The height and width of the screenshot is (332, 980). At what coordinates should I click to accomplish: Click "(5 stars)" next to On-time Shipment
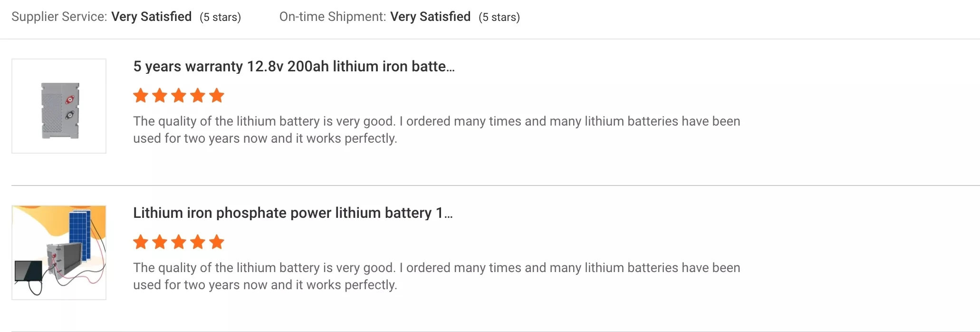(499, 17)
